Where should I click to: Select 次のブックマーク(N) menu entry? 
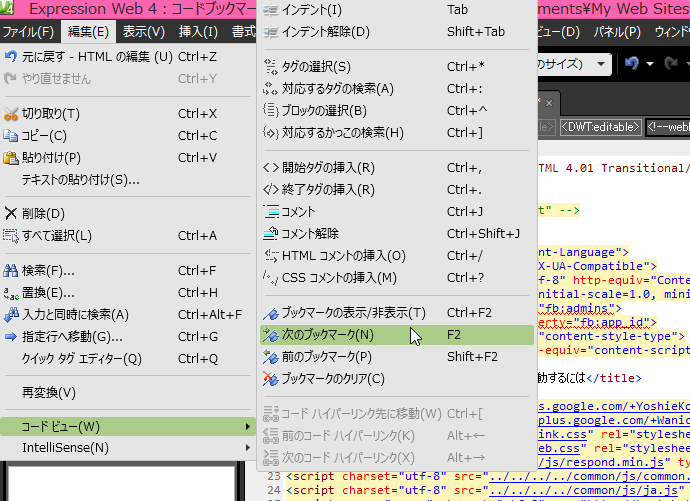(x=397, y=335)
